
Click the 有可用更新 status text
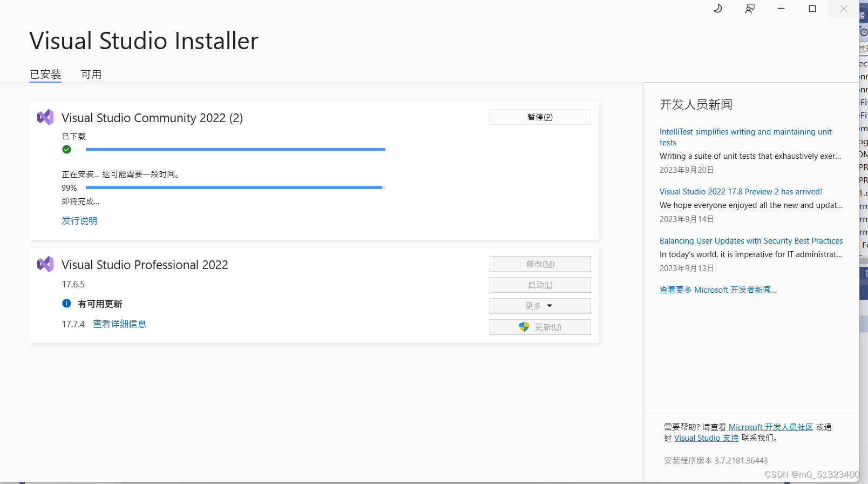coord(100,304)
